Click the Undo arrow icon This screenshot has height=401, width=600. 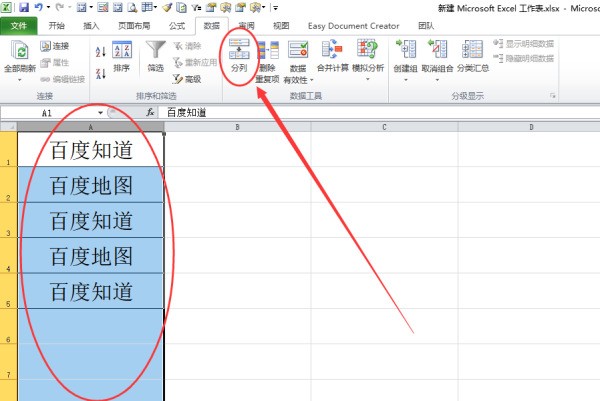pyautogui.click(x=38, y=7)
